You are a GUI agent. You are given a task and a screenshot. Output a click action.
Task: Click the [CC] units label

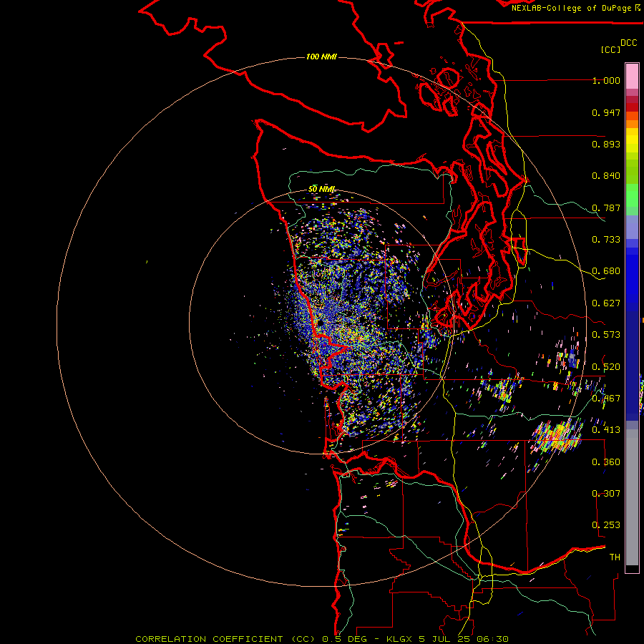pyautogui.click(x=610, y=49)
